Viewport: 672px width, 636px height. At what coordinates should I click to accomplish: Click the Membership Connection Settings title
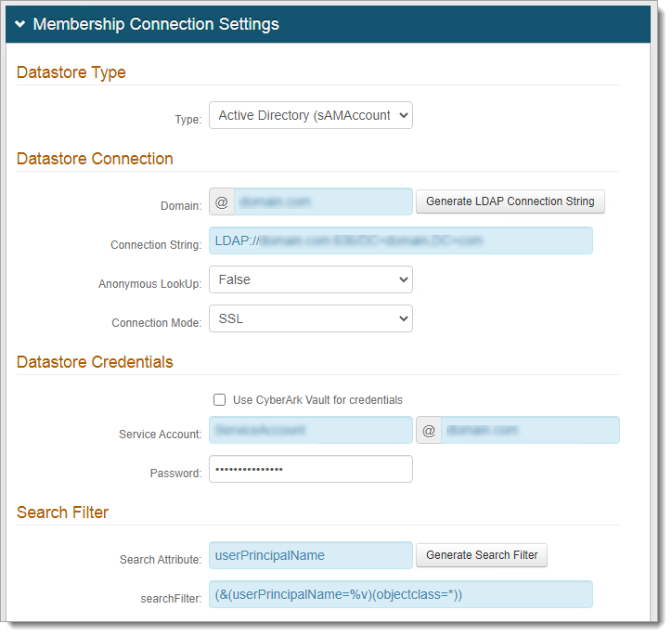(156, 24)
